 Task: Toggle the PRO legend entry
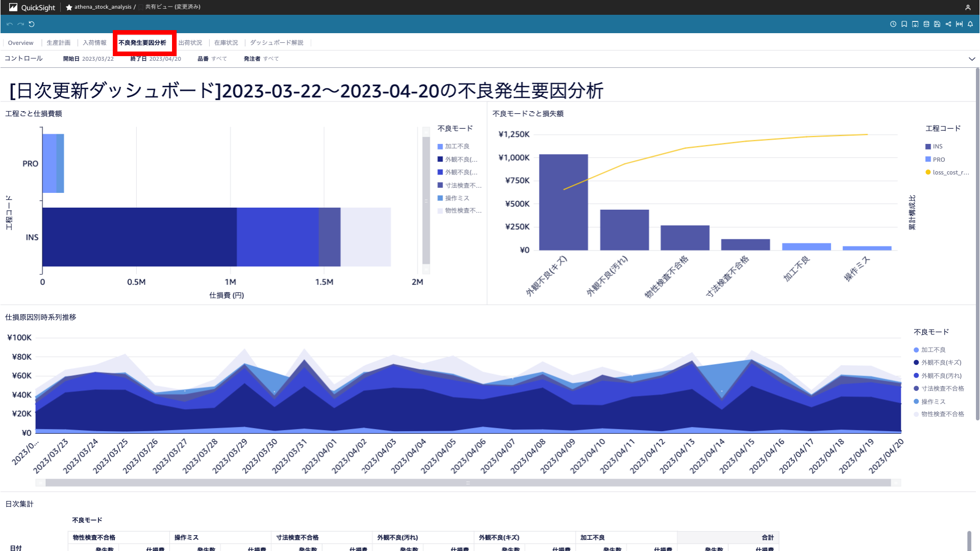coord(938,160)
